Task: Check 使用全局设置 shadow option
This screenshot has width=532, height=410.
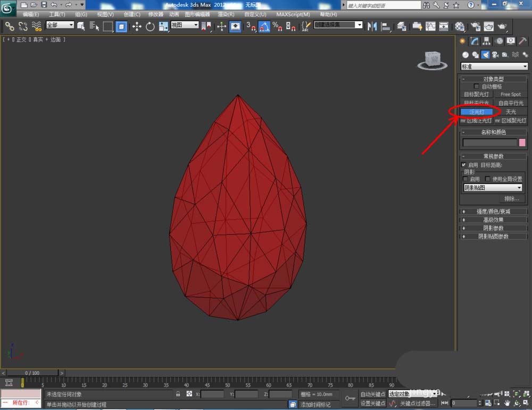Action: 487,179
